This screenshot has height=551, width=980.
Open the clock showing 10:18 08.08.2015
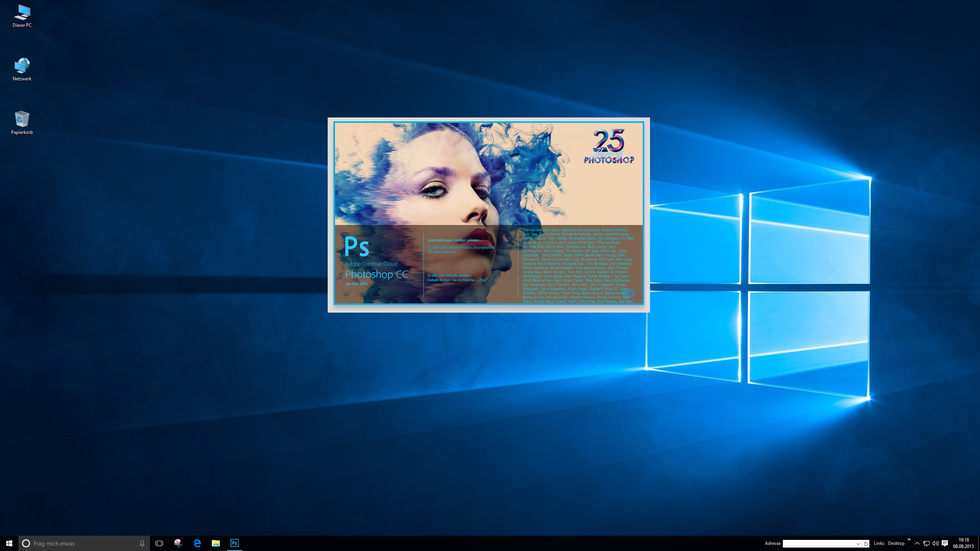(964, 543)
